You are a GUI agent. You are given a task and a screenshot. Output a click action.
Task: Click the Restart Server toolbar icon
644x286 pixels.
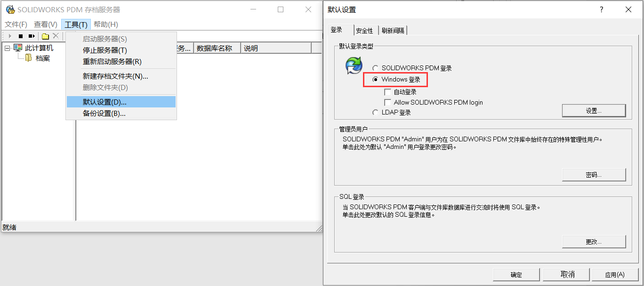coord(31,35)
